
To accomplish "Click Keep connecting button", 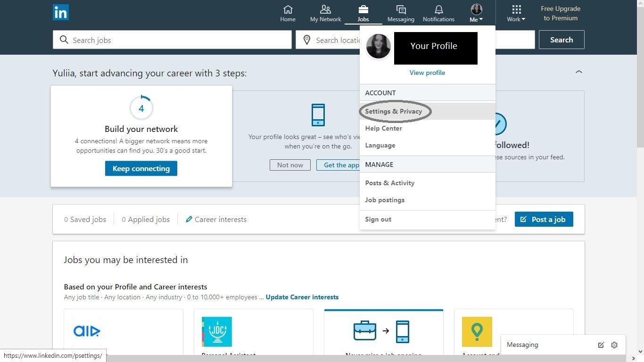I will pos(141,168).
